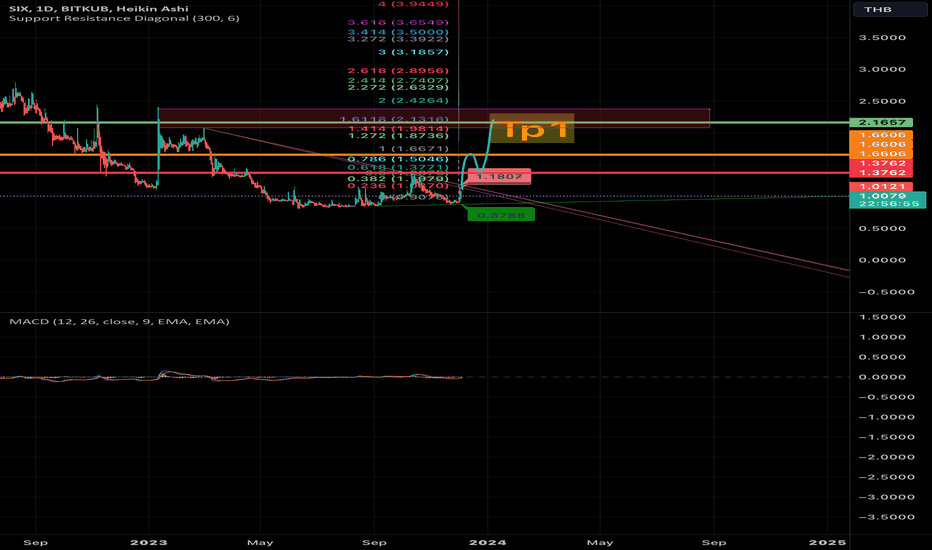
Task: Select the Fibonacci level 2 (2.4264)
Action: (x=413, y=100)
